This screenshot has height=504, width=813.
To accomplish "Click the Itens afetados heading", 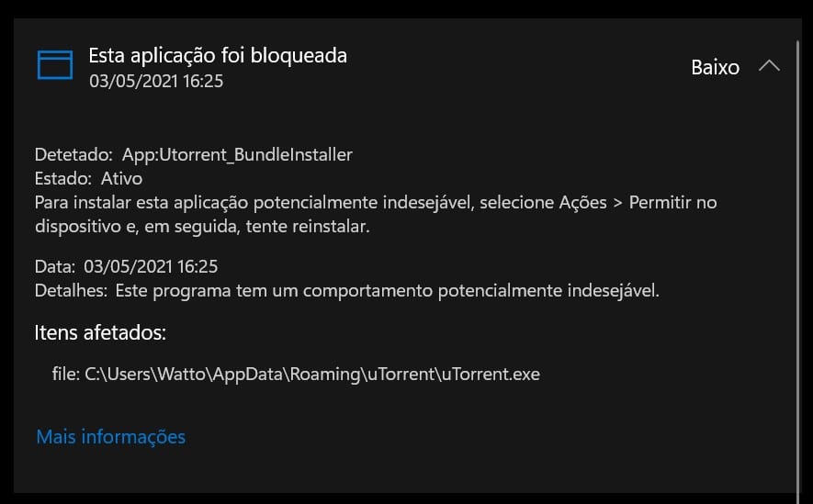I will 100,332.
